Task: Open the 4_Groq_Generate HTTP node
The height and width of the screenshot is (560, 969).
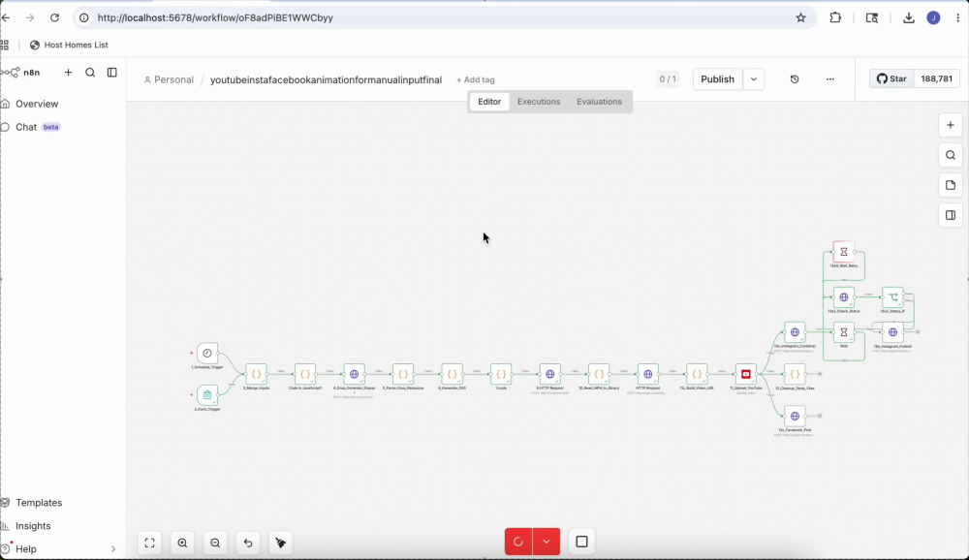Action: pyautogui.click(x=354, y=374)
